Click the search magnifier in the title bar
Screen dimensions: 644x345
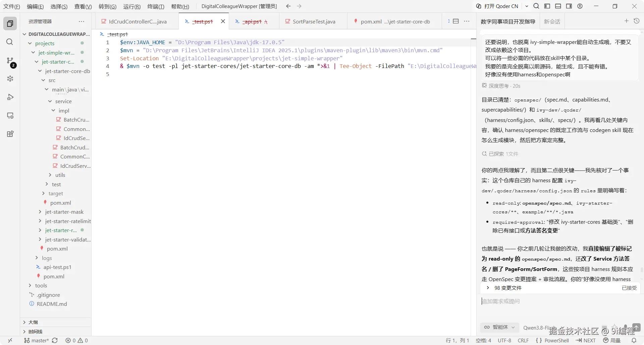(536, 6)
